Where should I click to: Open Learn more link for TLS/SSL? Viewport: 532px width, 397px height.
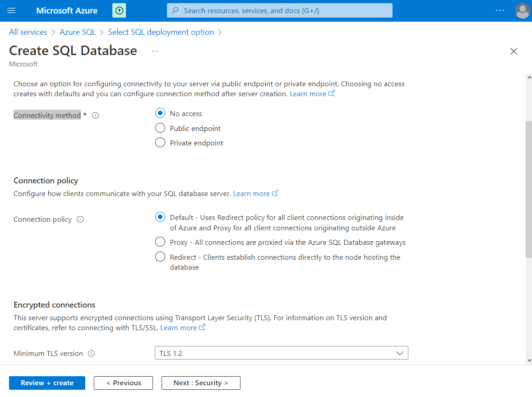point(183,328)
